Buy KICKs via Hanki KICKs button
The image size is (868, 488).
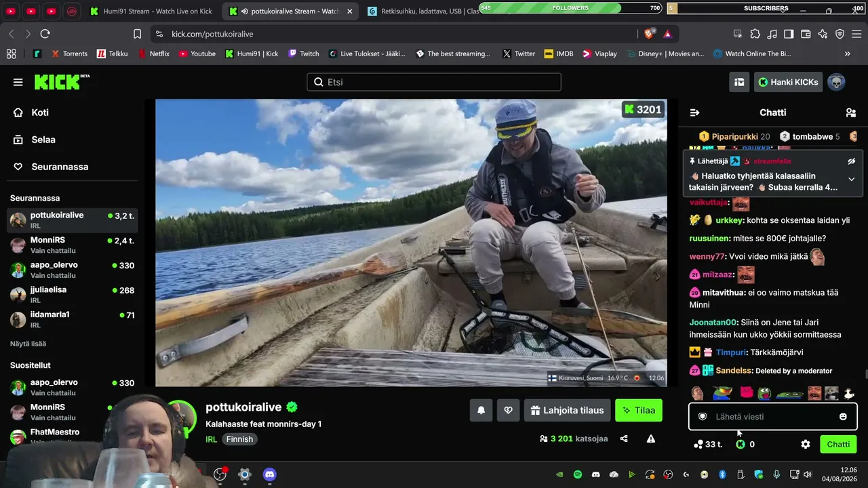point(788,82)
